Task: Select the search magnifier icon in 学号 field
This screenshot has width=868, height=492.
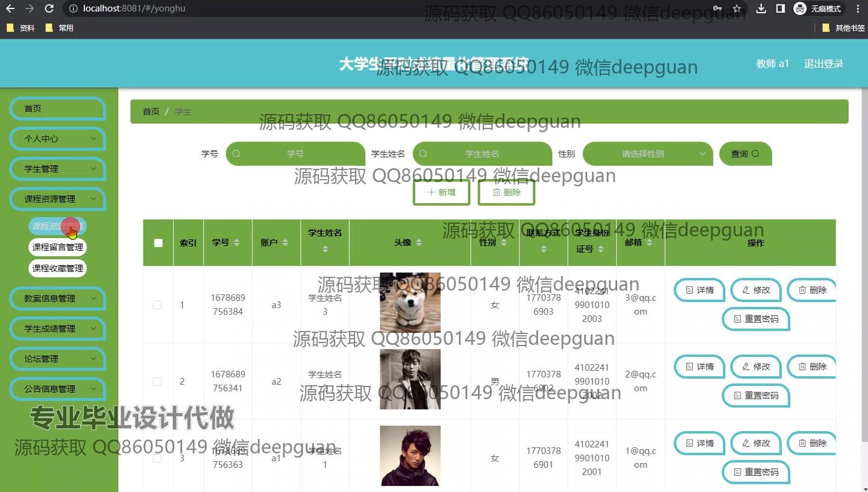Action: tap(236, 154)
